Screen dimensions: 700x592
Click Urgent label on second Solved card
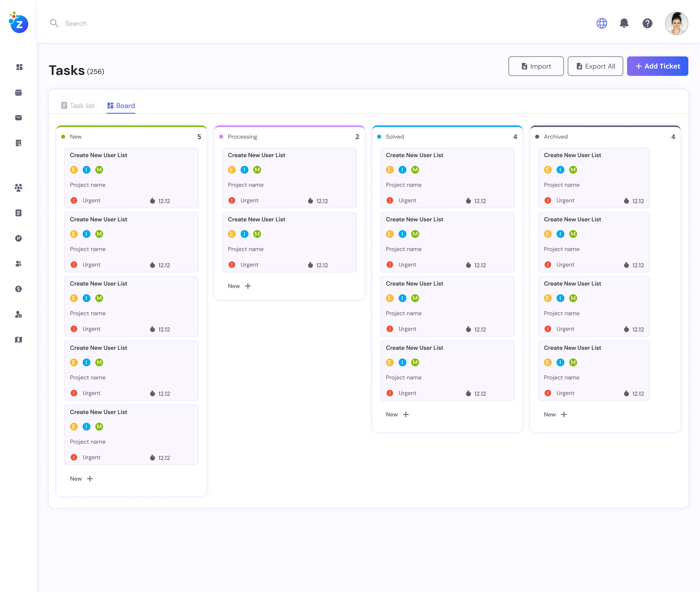coord(407,265)
